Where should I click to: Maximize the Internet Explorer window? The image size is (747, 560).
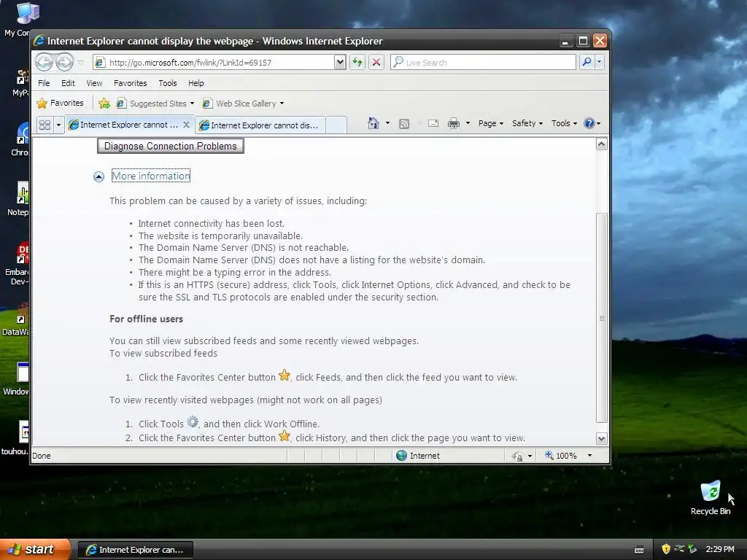coord(583,41)
